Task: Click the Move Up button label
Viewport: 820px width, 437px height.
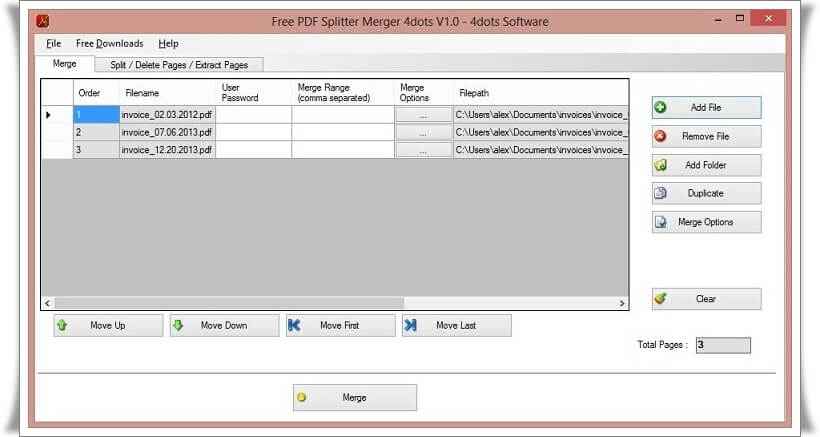Action: click(108, 325)
